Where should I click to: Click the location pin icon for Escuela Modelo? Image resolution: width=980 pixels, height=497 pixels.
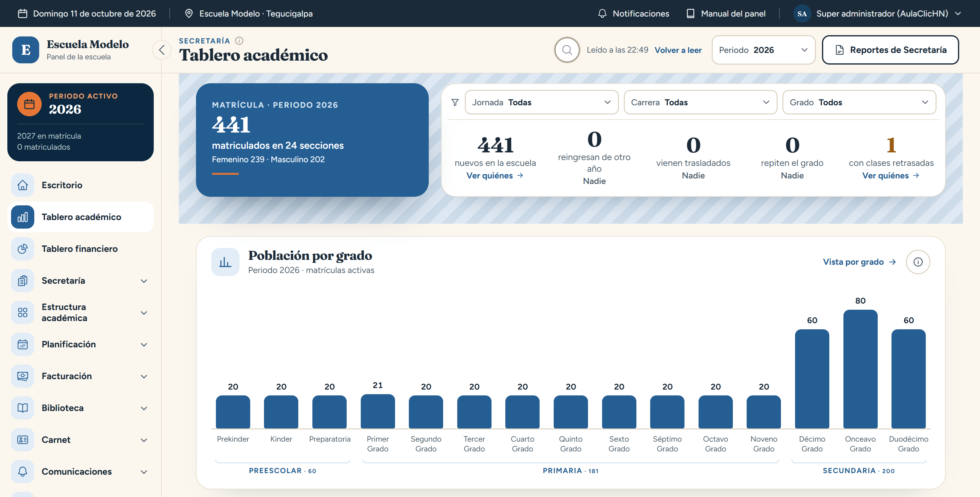188,14
